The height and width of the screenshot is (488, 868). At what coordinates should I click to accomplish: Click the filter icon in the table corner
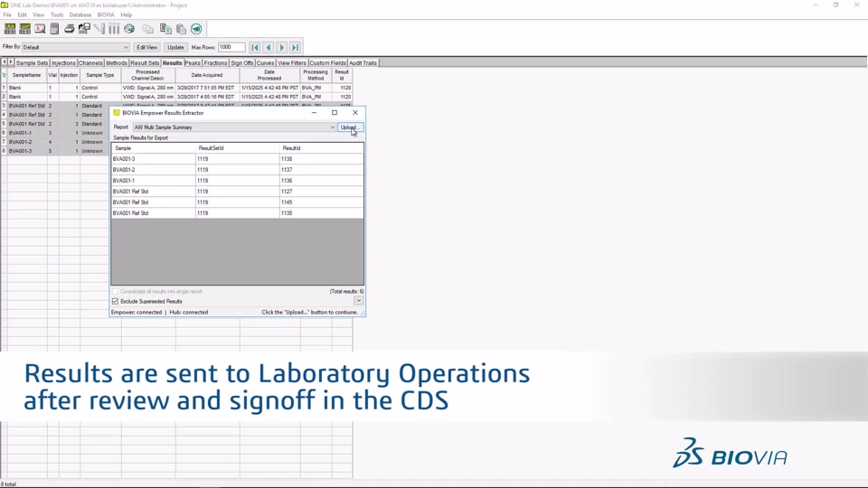4,75
